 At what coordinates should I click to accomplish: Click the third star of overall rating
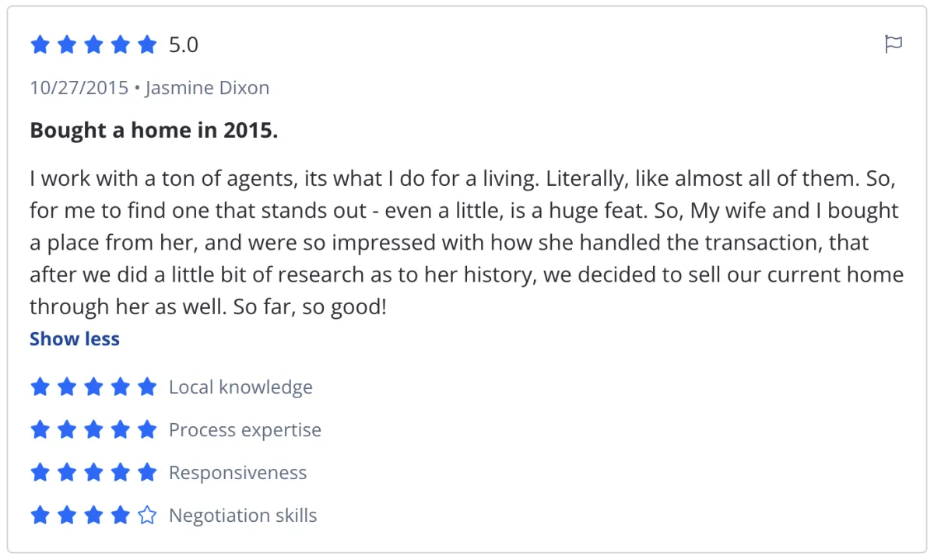pos(93,45)
